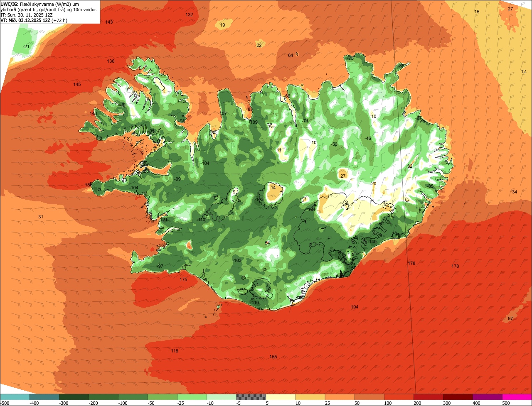Click the "19" value in the yellow patch
This screenshot has width=532, height=406.
pyautogui.click(x=223, y=25)
